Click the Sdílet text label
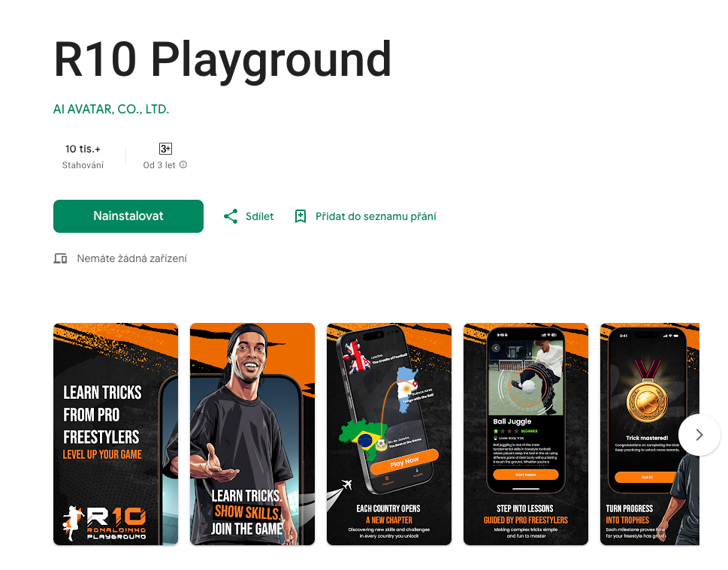728x570 pixels. [x=259, y=217]
